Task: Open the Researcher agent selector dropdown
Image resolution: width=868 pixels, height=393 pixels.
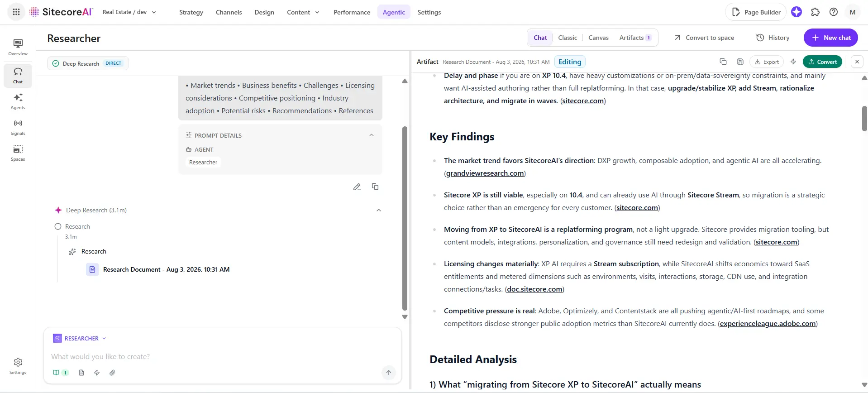Action: tap(80, 338)
